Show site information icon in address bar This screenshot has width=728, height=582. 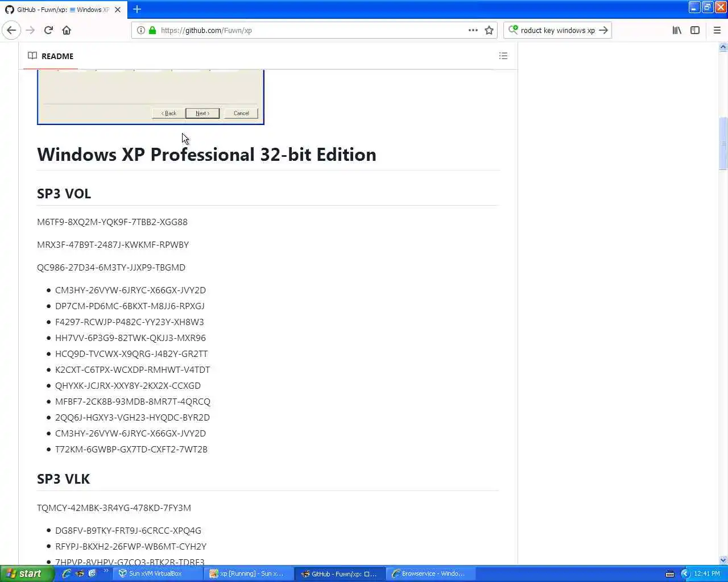(141, 30)
